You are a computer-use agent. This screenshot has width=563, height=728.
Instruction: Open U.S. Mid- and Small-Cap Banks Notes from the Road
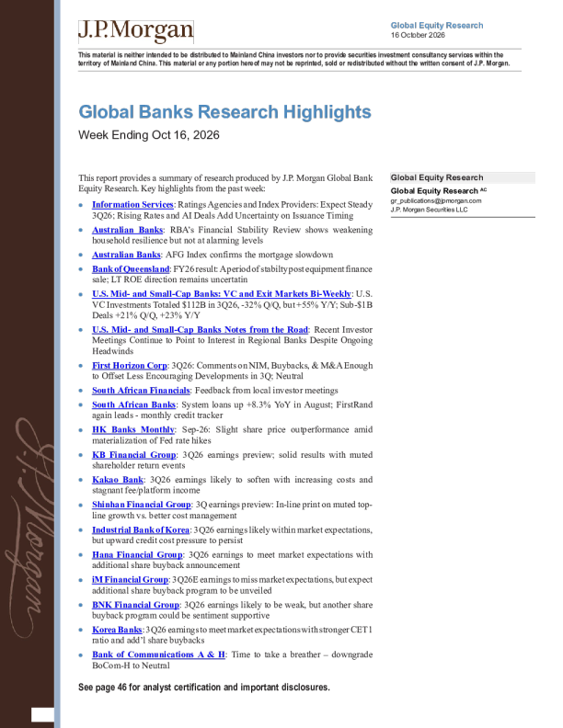point(200,330)
